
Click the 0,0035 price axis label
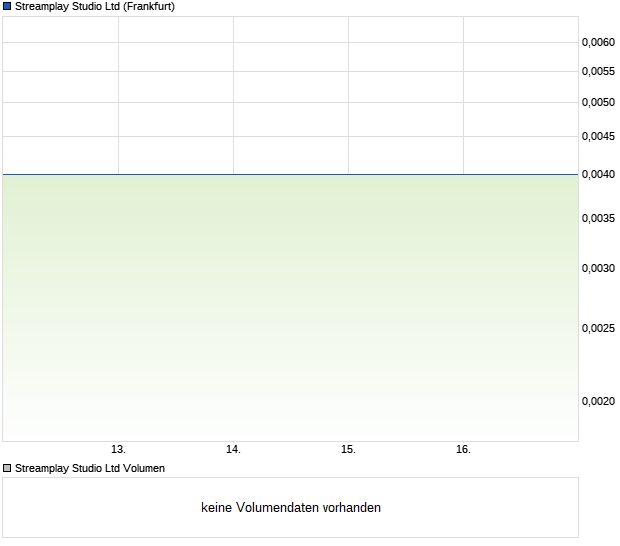pyautogui.click(x=598, y=218)
